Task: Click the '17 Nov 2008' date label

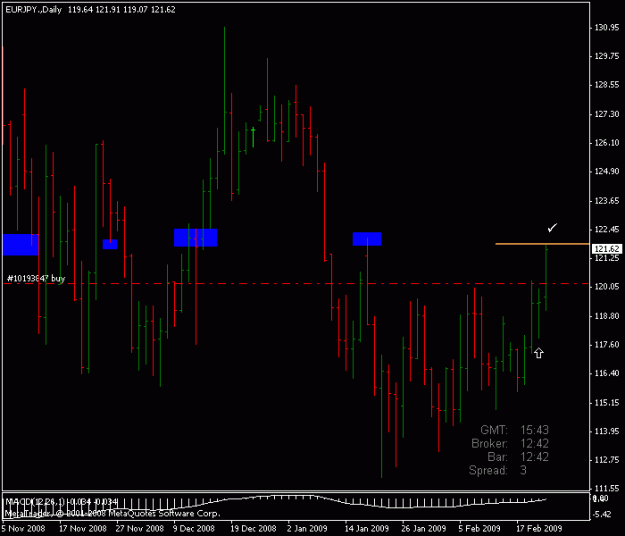Action: coord(83,529)
